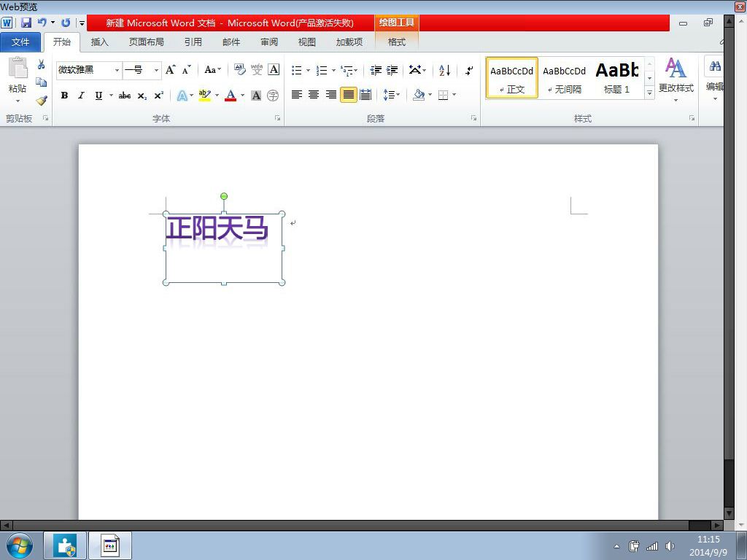Open bullet list dropdown arrow
The image size is (747, 560).
309,71
